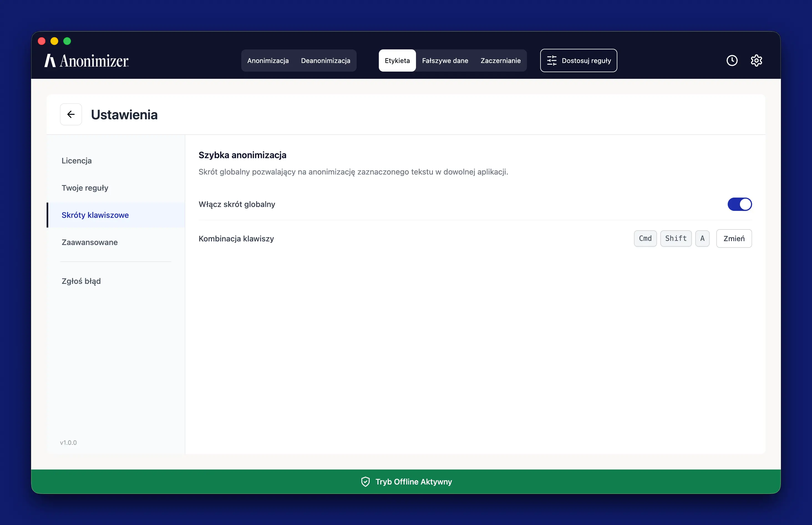Switch to Anonimizacja mode
The image size is (812, 525).
pyautogui.click(x=268, y=60)
